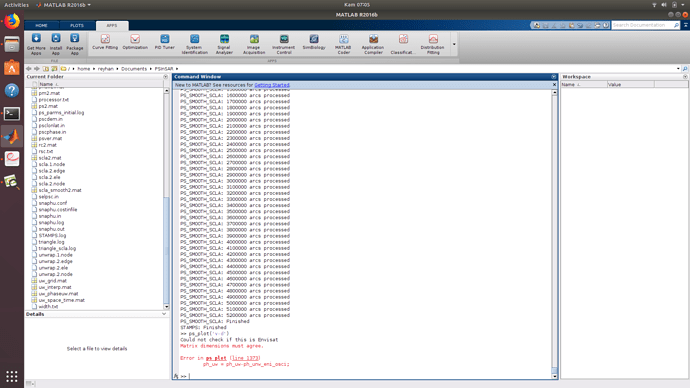The height and width of the screenshot is (388, 690).
Task: Open Workspace panel actions menu
Action: [x=685, y=77]
